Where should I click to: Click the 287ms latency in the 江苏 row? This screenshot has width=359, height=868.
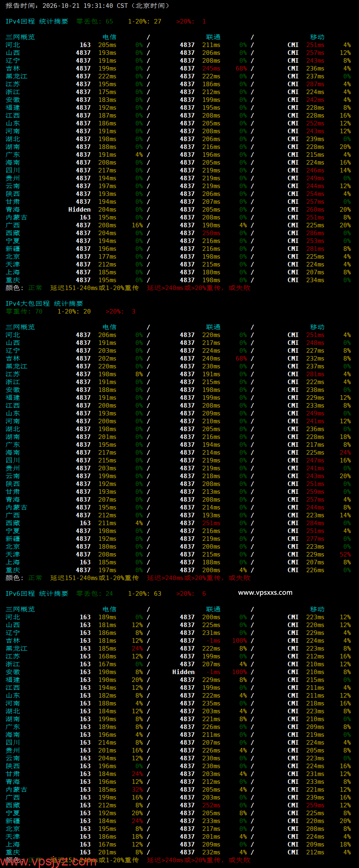tap(315, 84)
